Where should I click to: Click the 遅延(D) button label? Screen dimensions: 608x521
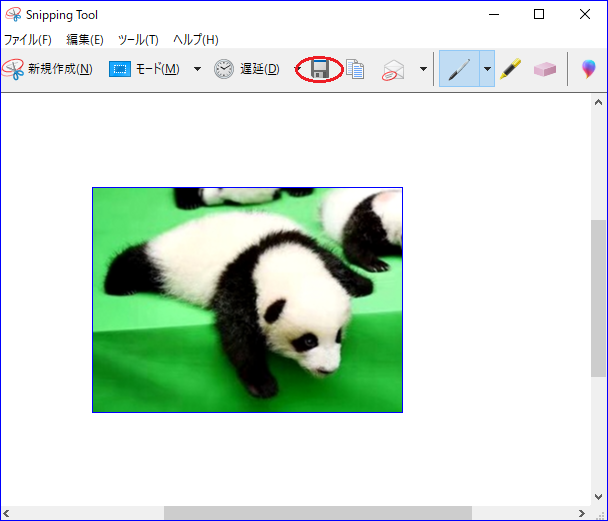260,69
